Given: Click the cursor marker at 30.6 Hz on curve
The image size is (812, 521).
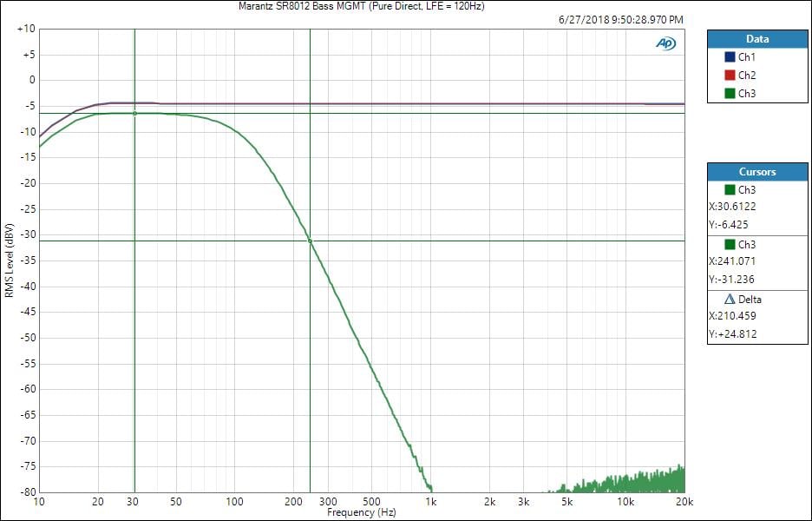Looking at the screenshot, I should [x=134, y=114].
